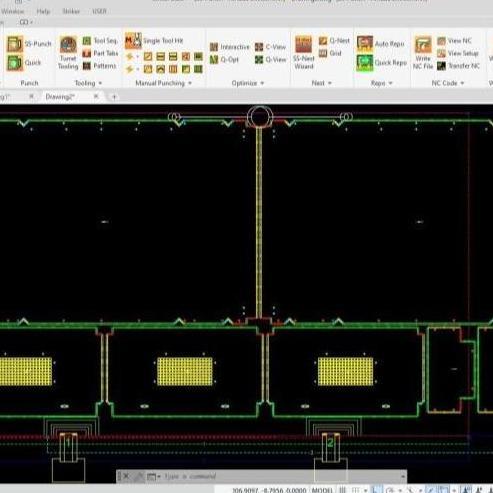493x493 pixels.
Task: Run Quick Repo
Action: pyautogui.click(x=381, y=63)
